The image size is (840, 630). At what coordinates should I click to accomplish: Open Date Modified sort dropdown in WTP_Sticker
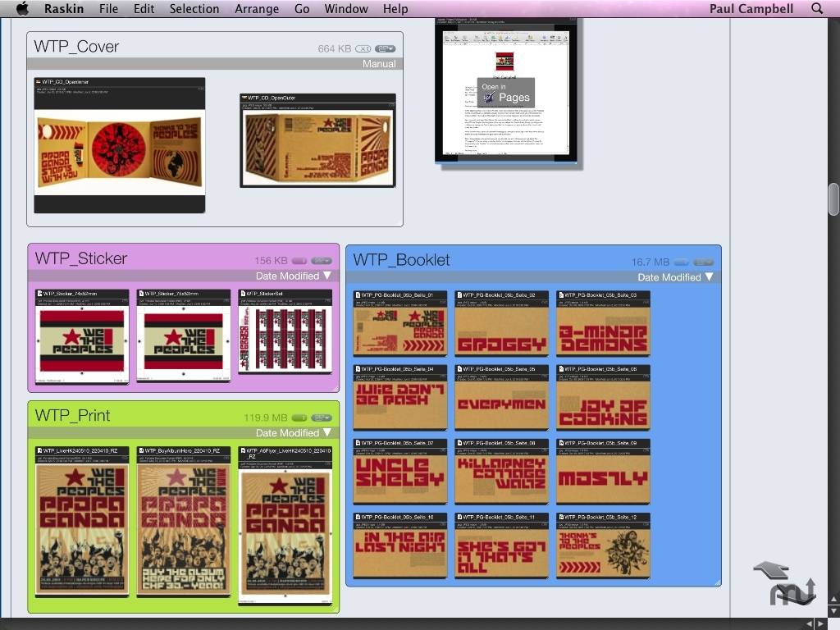pyautogui.click(x=293, y=276)
